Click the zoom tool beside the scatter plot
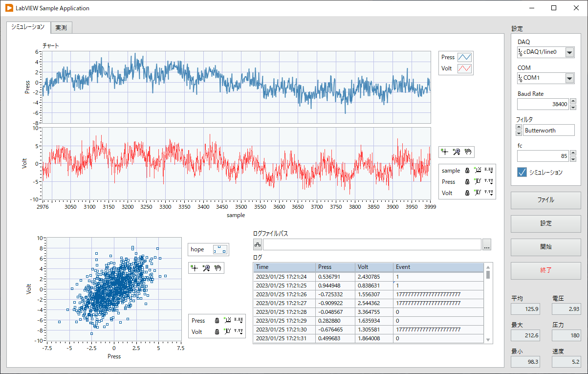 coord(206,267)
